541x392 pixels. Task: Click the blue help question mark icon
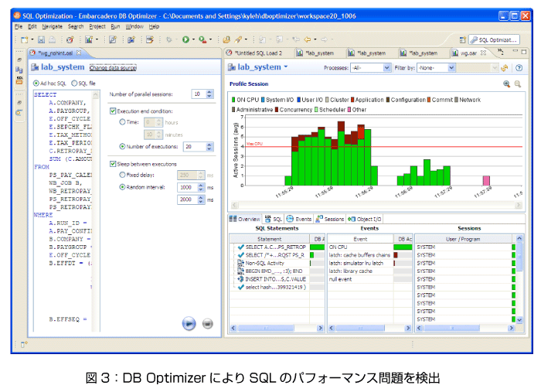[519, 68]
